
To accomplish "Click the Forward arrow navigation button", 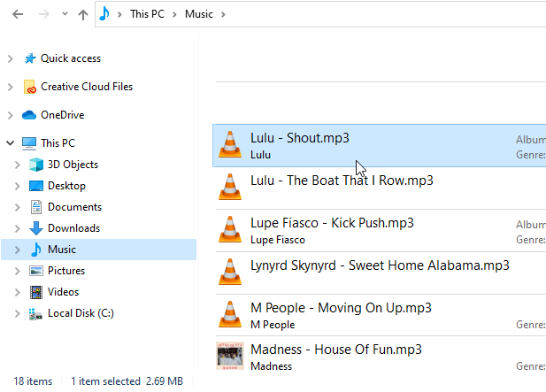I will coord(42,15).
